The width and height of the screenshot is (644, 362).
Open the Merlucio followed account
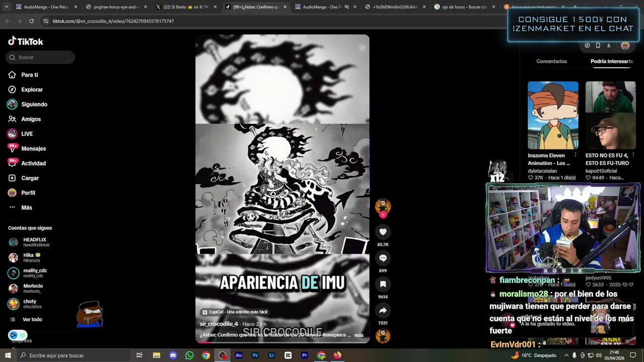[26, 289]
